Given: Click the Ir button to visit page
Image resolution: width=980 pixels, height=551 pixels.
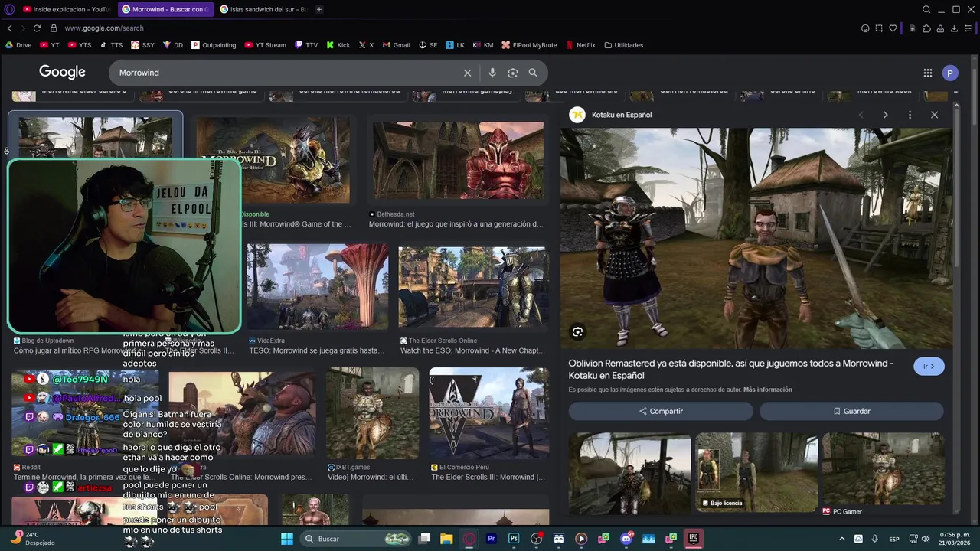Looking at the screenshot, I should pos(929,367).
